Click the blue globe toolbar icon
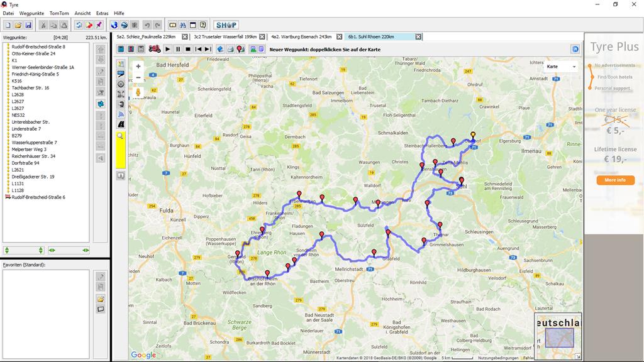This screenshot has width=644, height=362. coord(114,25)
